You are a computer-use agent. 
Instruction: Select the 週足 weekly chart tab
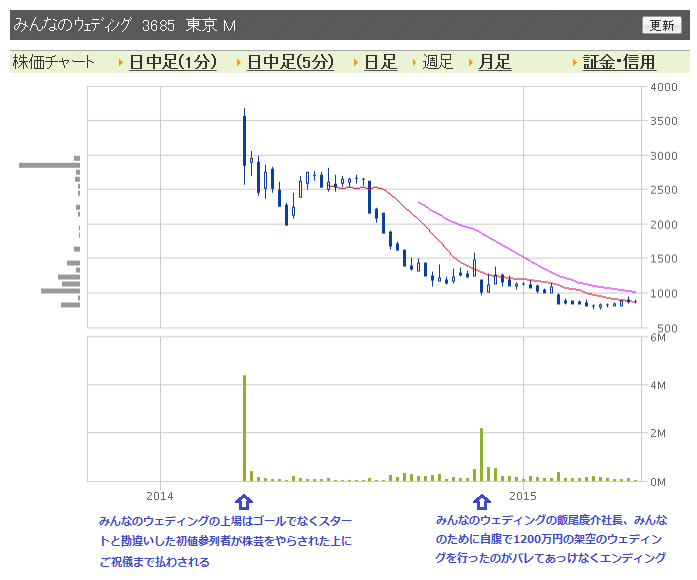click(x=437, y=62)
